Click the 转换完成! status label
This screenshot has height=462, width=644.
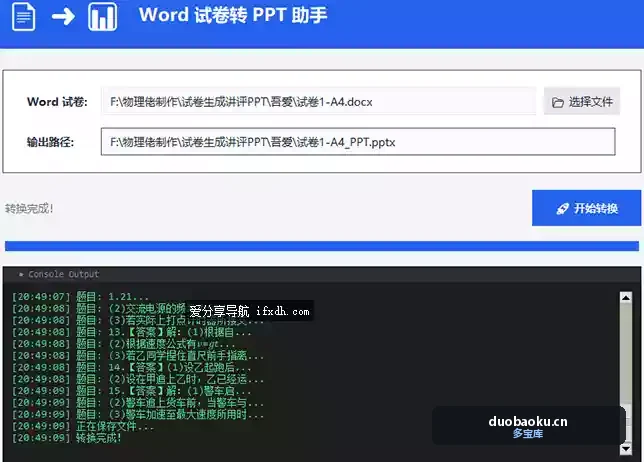[x=29, y=209]
